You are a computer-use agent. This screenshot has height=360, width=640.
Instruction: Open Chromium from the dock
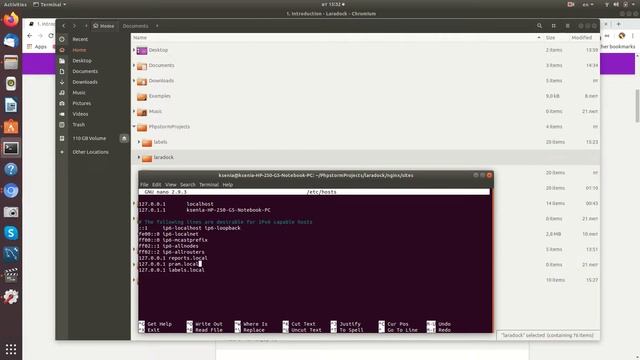[x=11, y=191]
